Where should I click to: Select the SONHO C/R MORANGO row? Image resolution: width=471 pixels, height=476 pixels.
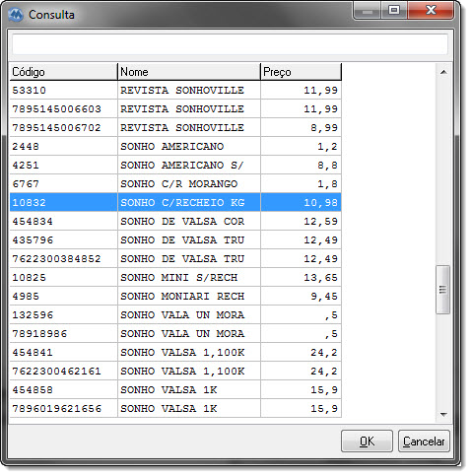coord(175,183)
